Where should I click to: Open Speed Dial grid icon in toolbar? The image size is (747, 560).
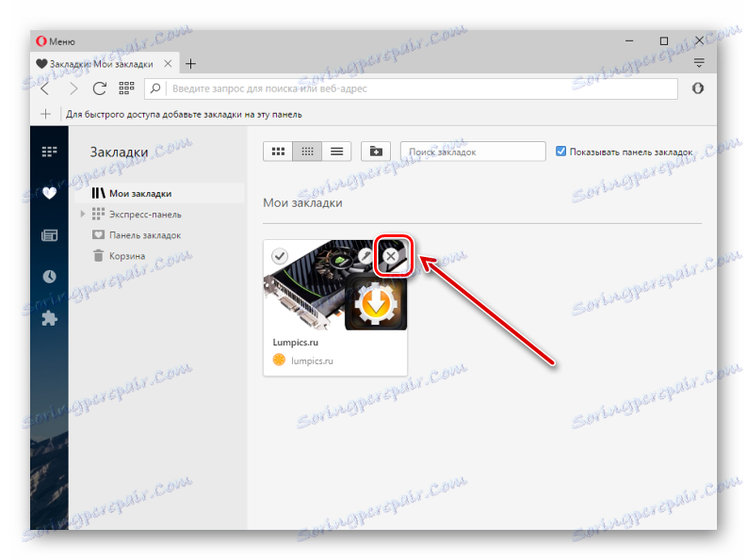pos(126,88)
